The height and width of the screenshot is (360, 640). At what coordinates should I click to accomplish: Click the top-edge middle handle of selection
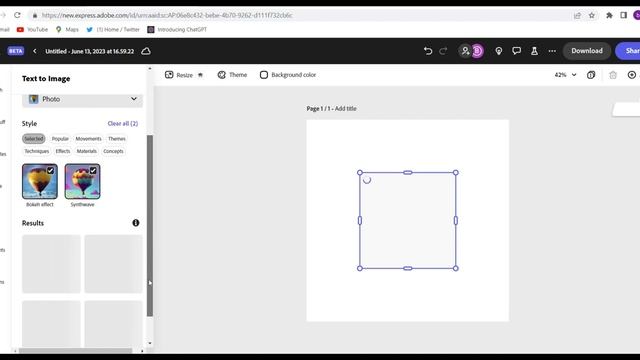pos(407,173)
